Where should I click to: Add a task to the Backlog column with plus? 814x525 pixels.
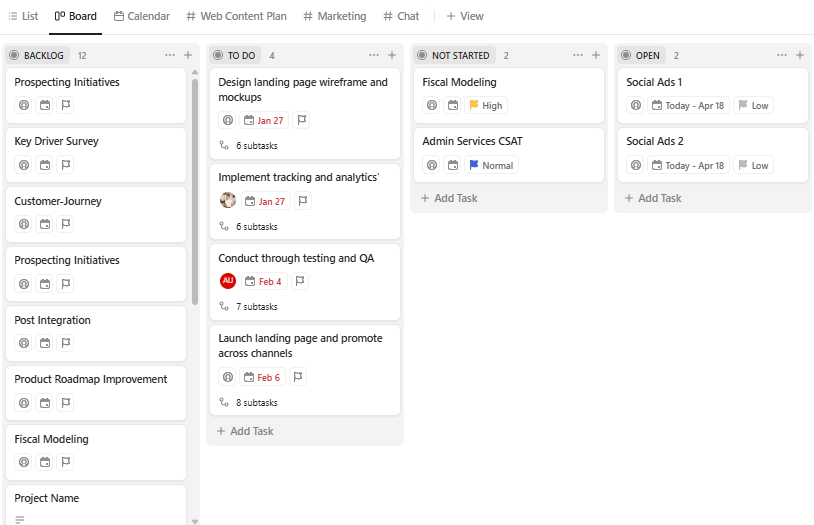click(x=188, y=55)
